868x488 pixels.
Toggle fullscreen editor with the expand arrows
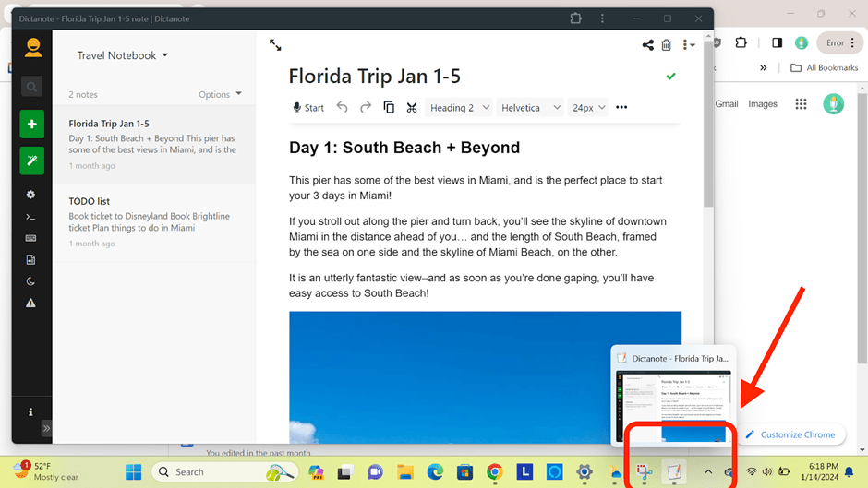tap(275, 45)
